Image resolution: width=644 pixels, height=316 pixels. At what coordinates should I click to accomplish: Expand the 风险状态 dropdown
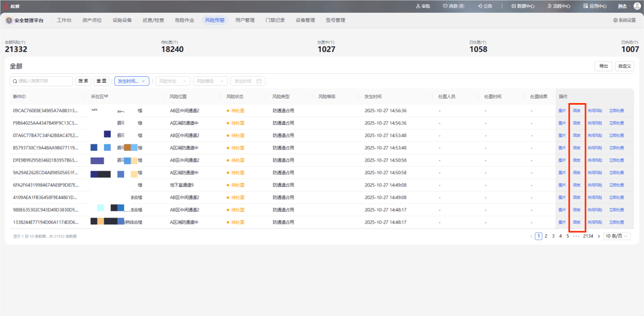point(173,81)
